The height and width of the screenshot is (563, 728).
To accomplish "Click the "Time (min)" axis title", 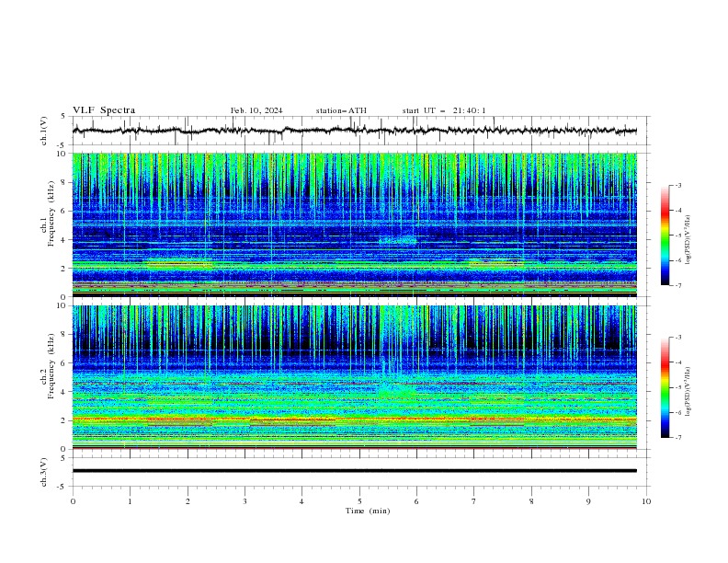I will tap(368, 511).
